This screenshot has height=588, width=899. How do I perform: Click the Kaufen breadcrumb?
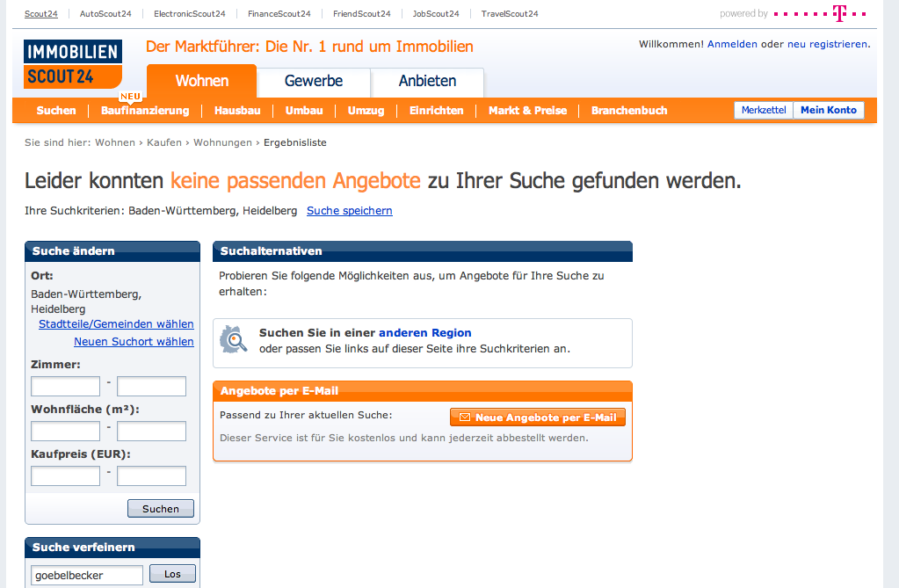coord(164,143)
